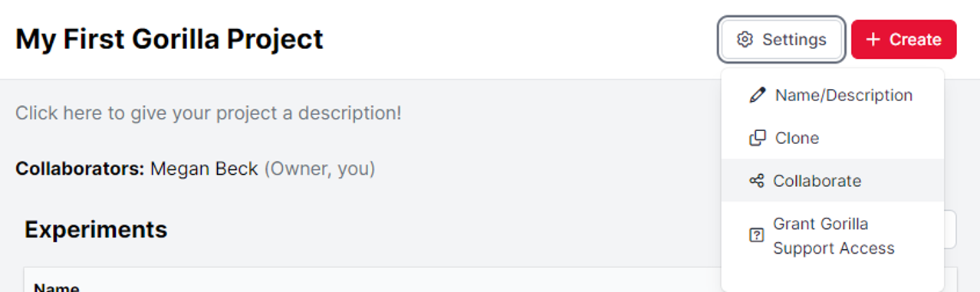Click the gear icon in Settings button
This screenshot has width=980, height=292.
click(745, 39)
